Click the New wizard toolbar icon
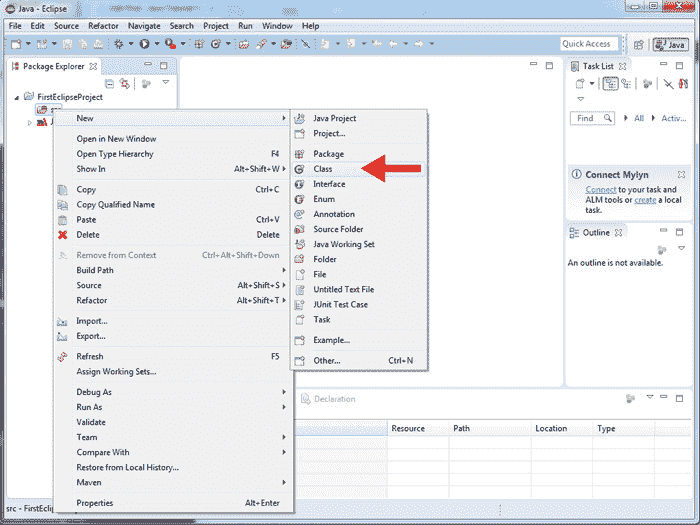The width and height of the screenshot is (700, 525). pyautogui.click(x=16, y=44)
